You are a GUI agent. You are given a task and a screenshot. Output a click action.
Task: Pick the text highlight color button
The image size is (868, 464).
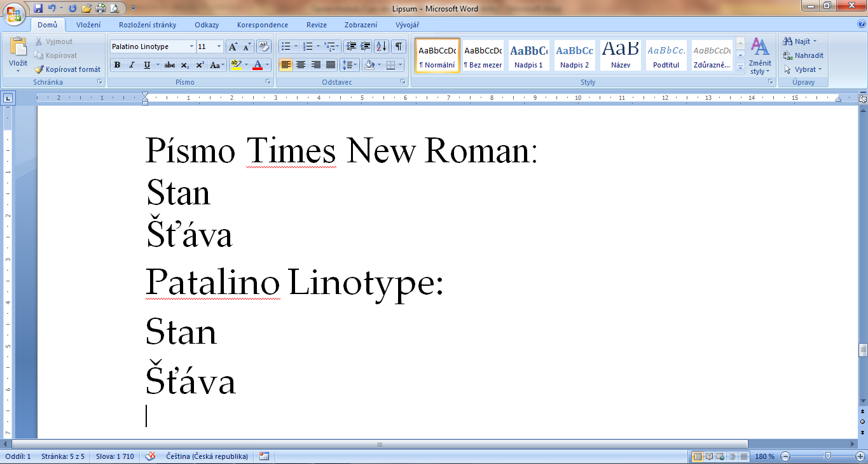click(235, 65)
